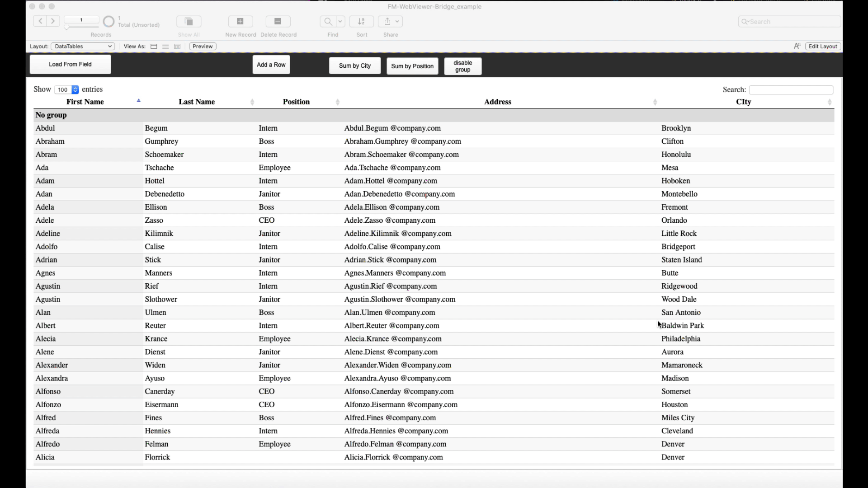Select last name Hottel cell
This screenshot has height=488, width=868.
(200, 181)
